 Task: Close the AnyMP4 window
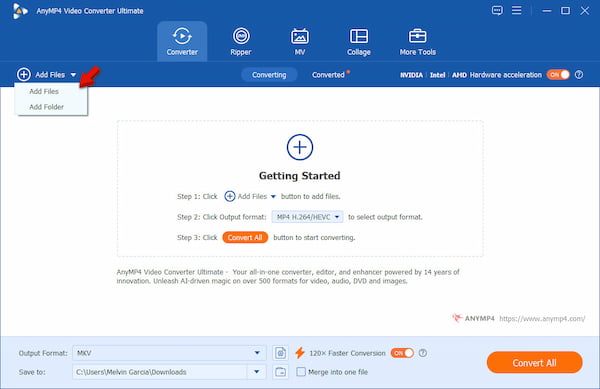[x=584, y=11]
